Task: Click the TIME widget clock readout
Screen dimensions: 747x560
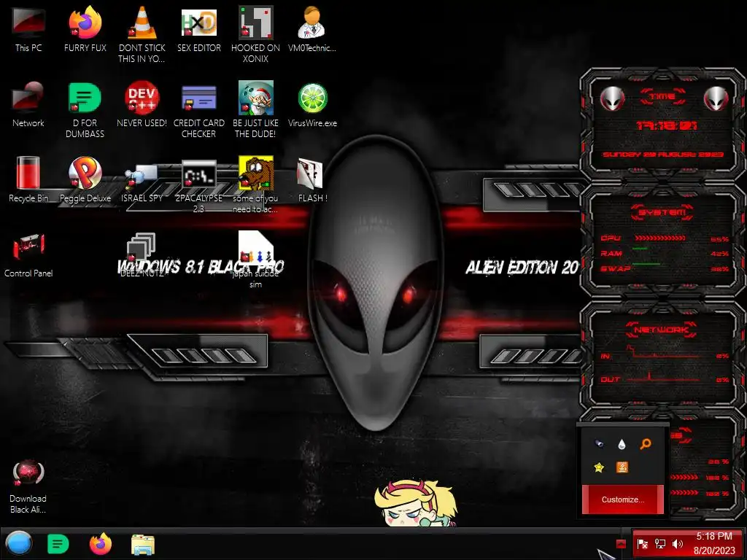Action: click(667, 125)
